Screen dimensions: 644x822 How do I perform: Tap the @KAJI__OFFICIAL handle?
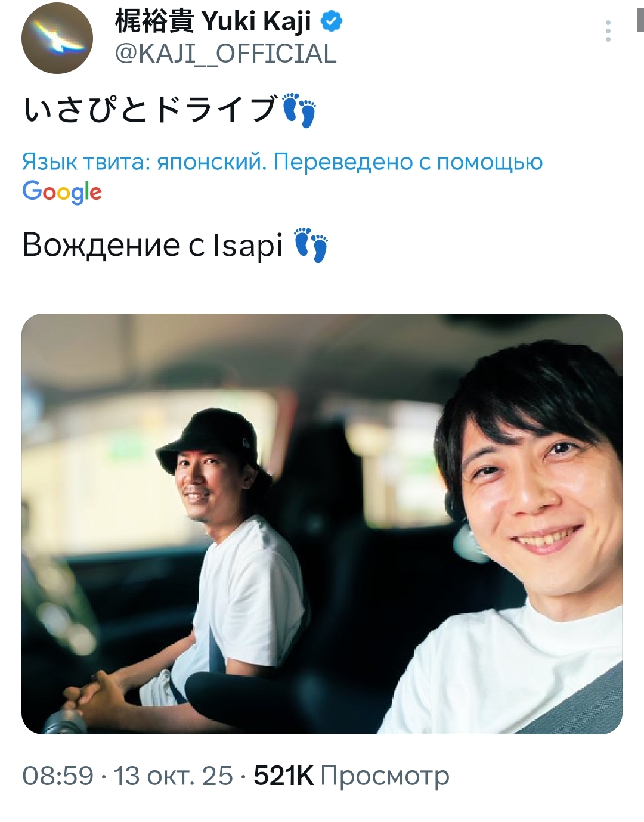pos(225,54)
